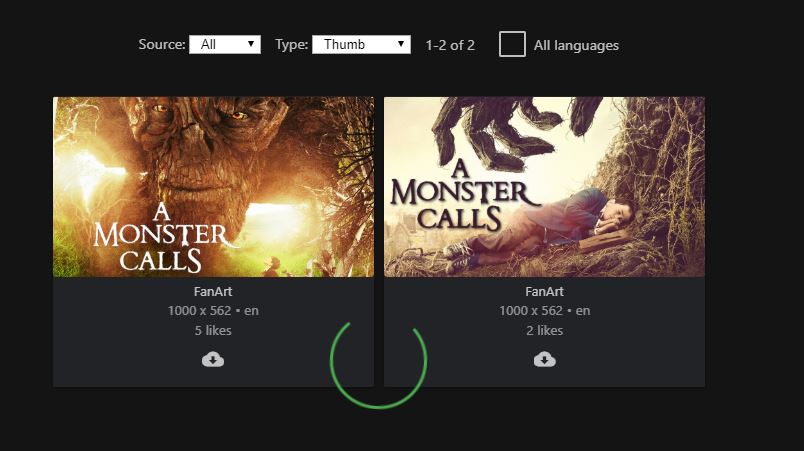
Task: Select the tree monster face thumbnail
Action: tap(213, 187)
